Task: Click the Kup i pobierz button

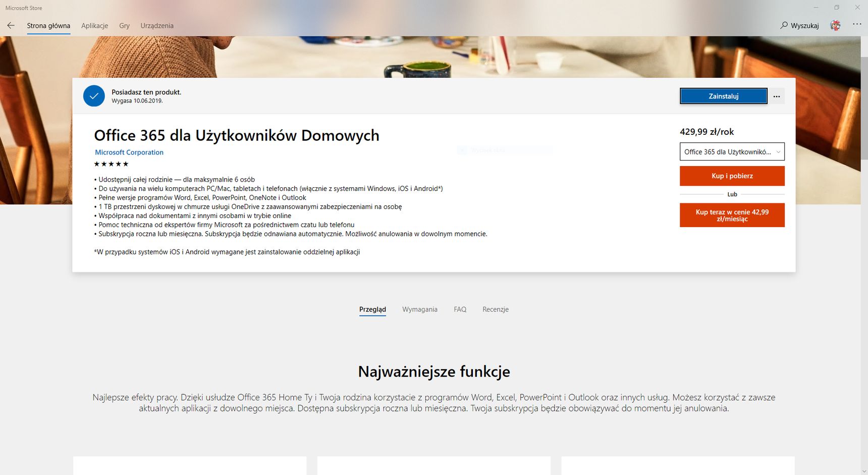Action: [732, 176]
